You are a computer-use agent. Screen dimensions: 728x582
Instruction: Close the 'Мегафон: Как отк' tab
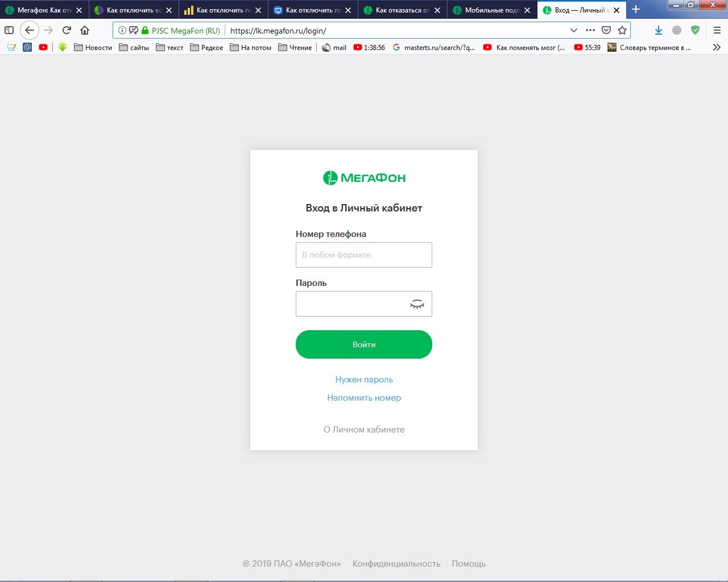pos(79,10)
